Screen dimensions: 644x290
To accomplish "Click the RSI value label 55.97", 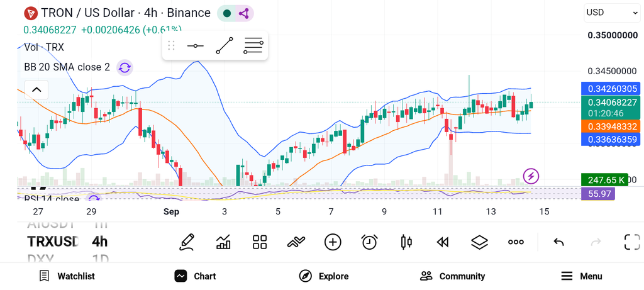I will tap(598, 194).
